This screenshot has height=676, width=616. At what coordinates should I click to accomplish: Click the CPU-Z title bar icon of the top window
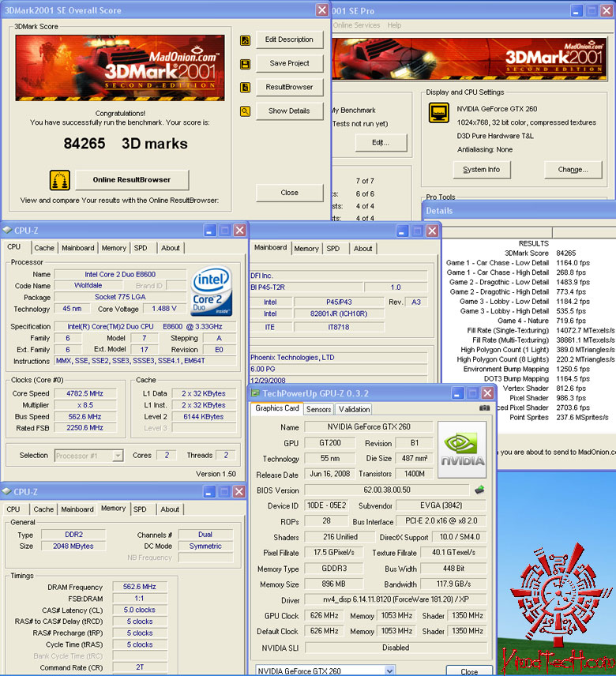coord(7,231)
